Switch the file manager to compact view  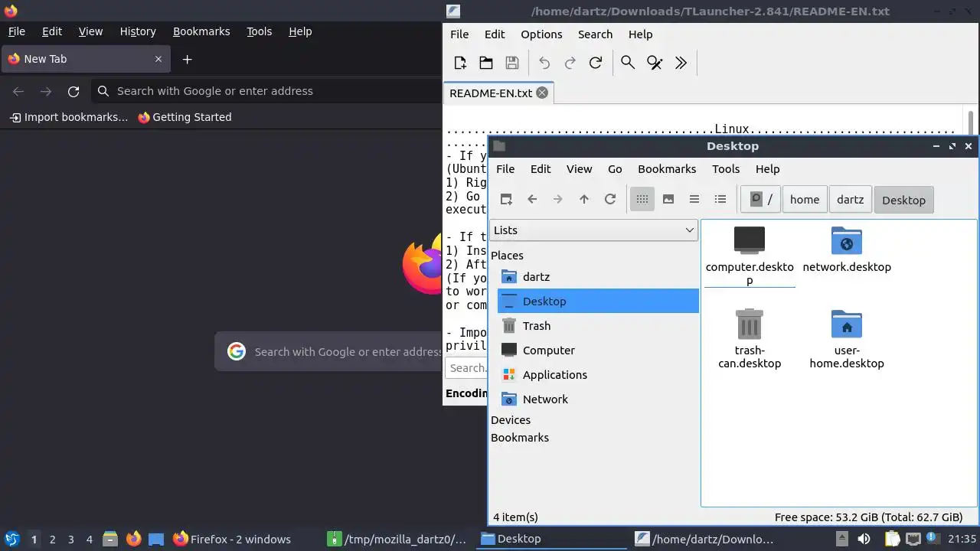(694, 199)
